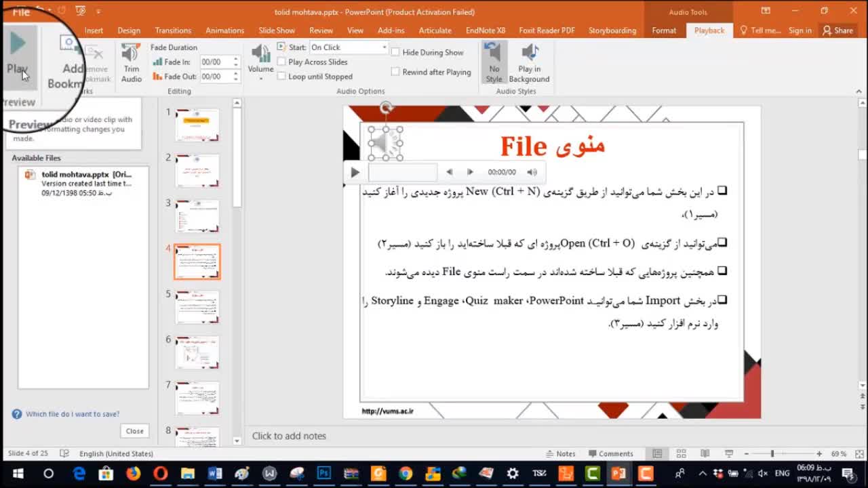Click the zoom slider handle

coord(772,453)
